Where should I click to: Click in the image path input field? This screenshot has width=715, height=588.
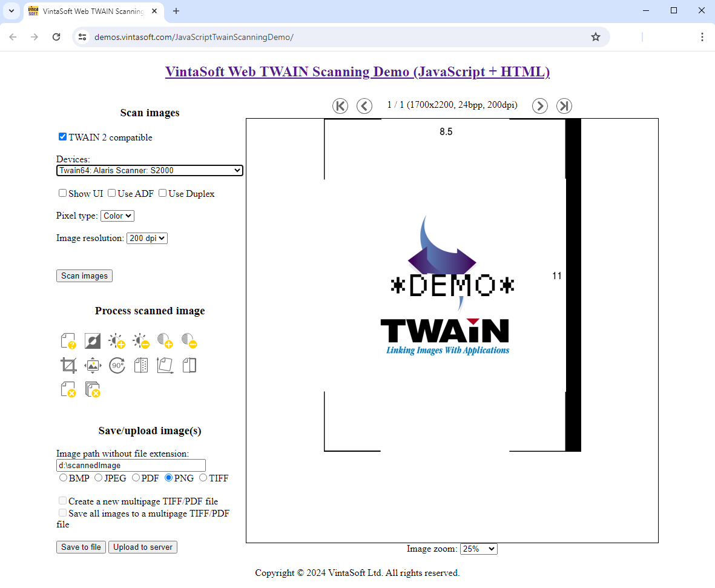click(x=131, y=465)
